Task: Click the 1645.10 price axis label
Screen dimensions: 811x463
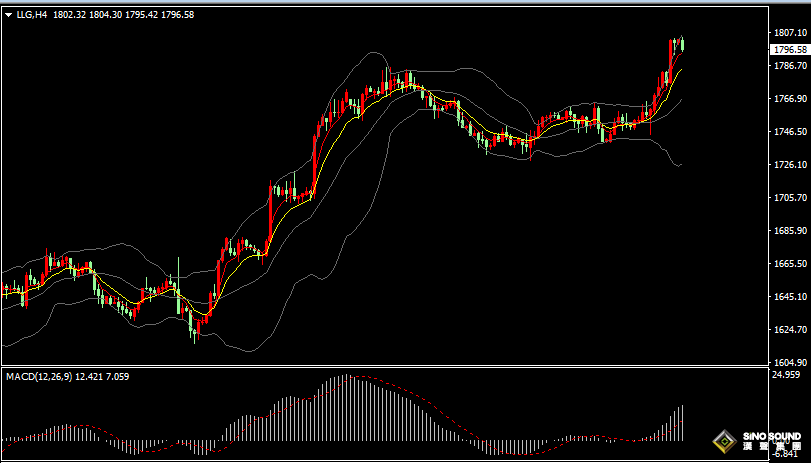Action: click(x=789, y=297)
